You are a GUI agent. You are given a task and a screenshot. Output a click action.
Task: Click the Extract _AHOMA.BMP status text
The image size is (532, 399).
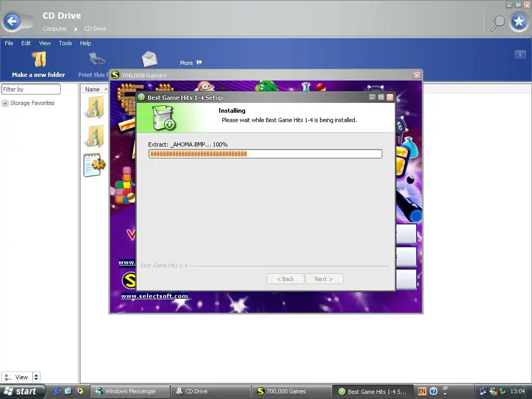(188, 144)
